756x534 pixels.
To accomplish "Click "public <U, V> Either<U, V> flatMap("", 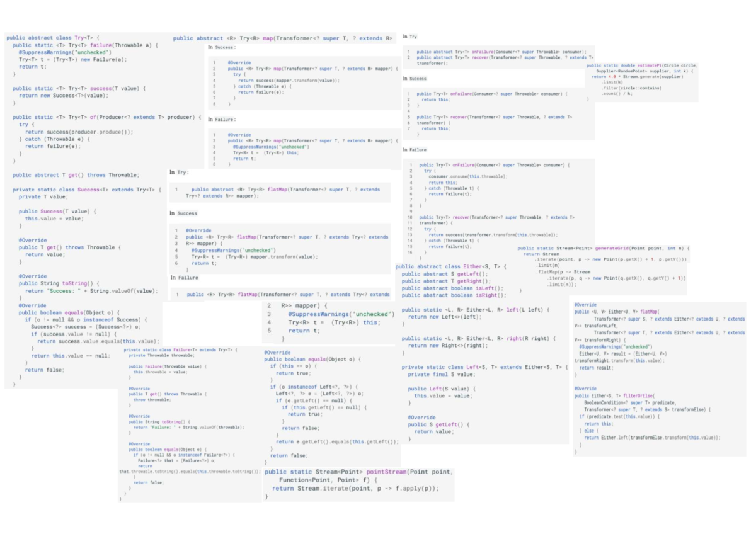I will point(616,312).
